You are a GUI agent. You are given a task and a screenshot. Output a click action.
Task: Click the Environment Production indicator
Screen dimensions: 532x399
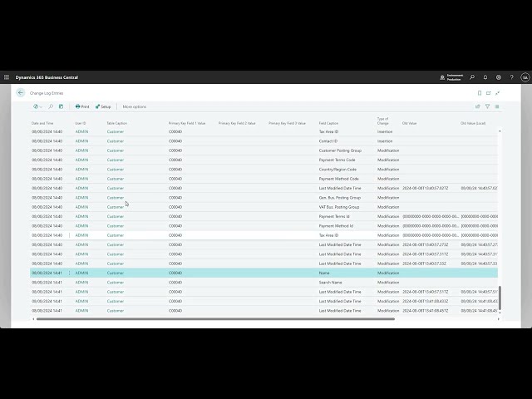click(451, 77)
